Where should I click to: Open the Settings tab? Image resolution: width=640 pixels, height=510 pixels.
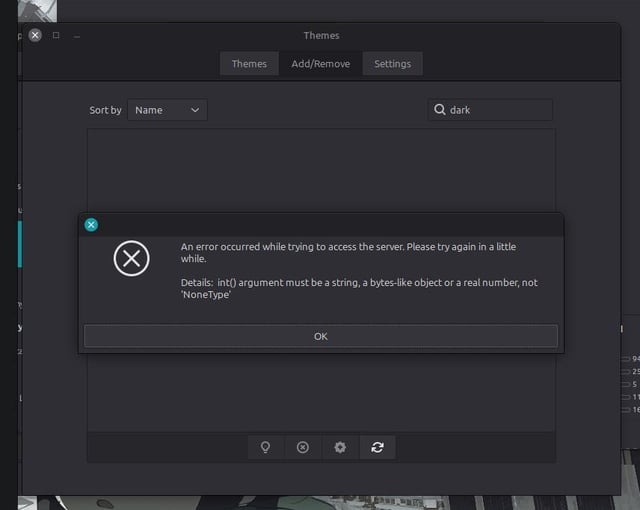[392, 64]
